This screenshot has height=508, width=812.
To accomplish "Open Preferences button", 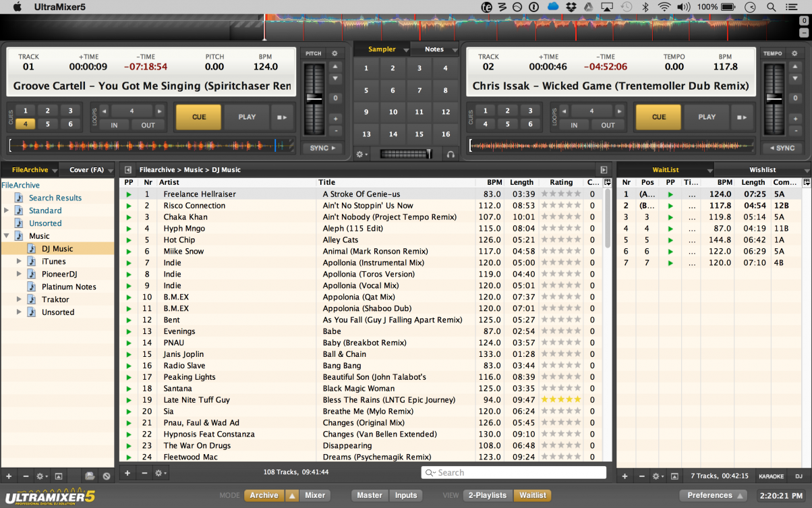I will coord(714,495).
